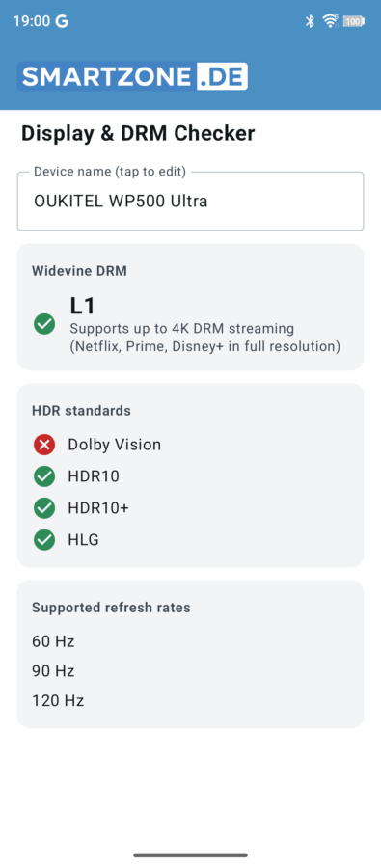Select the 90 Hz refresh rate entry

53,671
